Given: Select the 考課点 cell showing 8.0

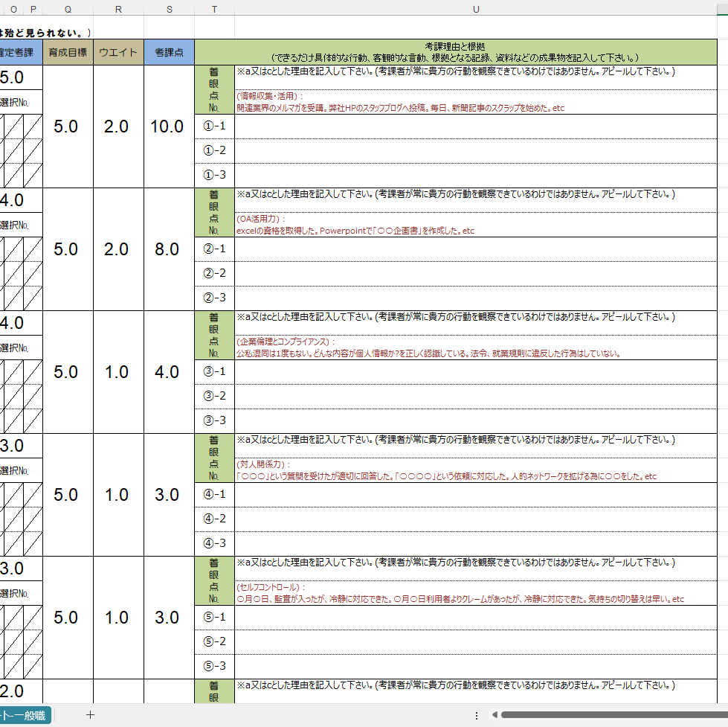Looking at the screenshot, I should point(169,249).
